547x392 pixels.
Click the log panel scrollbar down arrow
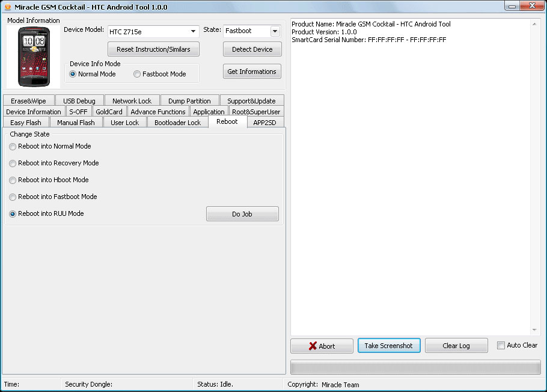534,330
